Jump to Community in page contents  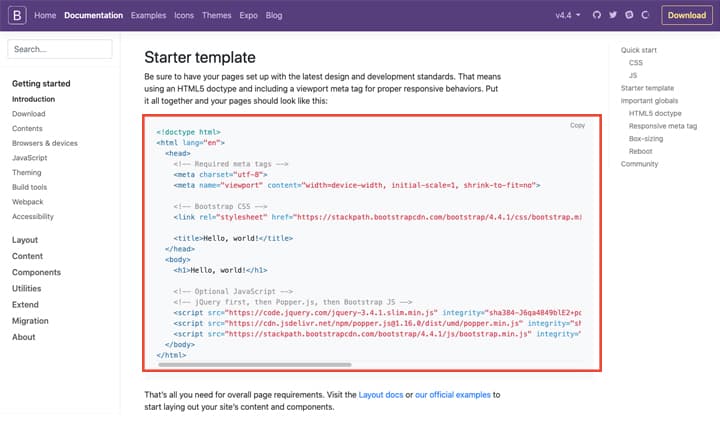pyautogui.click(x=639, y=164)
